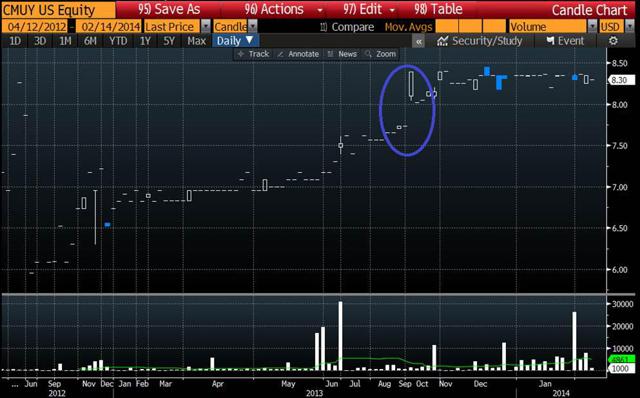
Task: Open the Edit menu
Action: pyautogui.click(x=369, y=9)
